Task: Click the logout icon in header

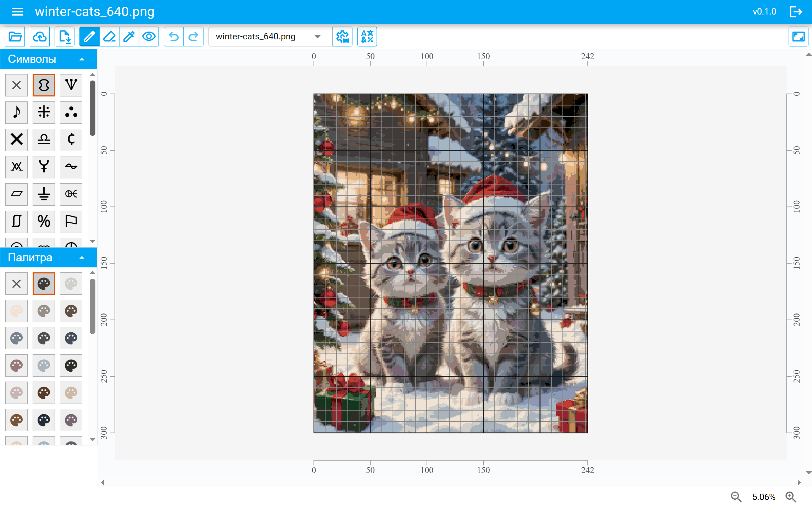Action: [796, 12]
